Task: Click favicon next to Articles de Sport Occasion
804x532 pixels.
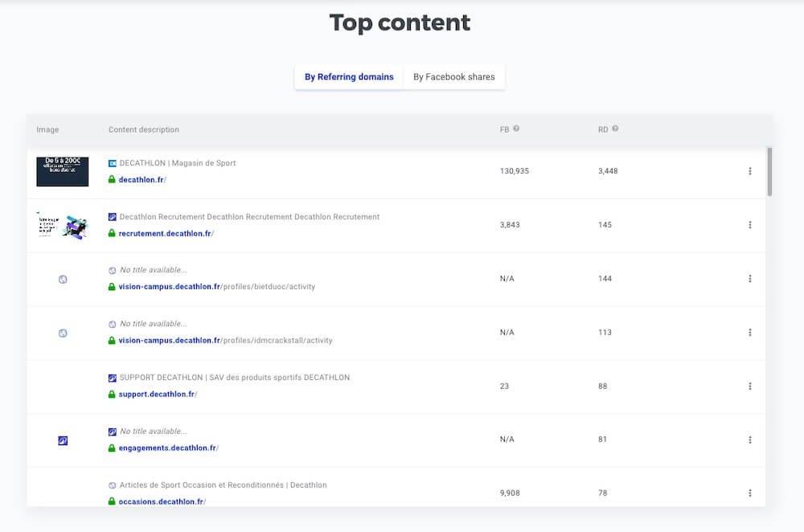Action: [x=113, y=485]
